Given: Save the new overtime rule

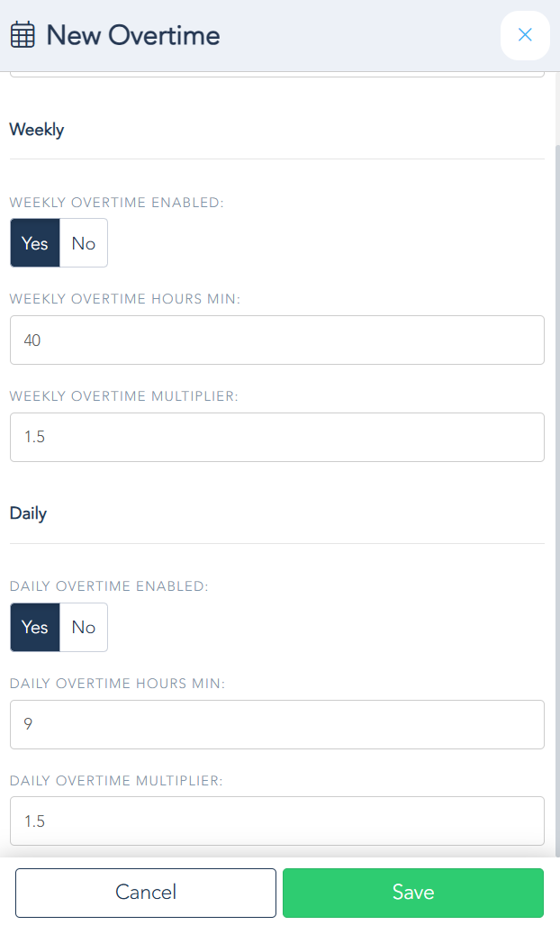Looking at the screenshot, I should coord(413,893).
